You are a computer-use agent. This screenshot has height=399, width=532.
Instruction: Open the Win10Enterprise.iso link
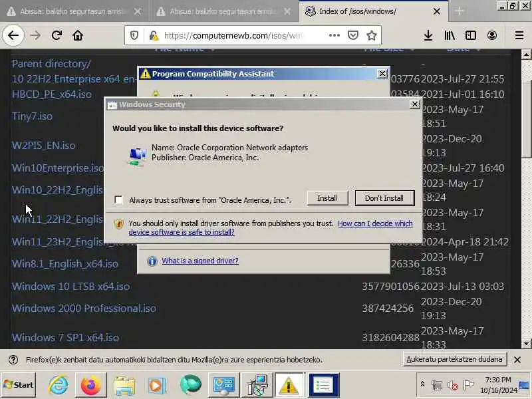(x=58, y=168)
